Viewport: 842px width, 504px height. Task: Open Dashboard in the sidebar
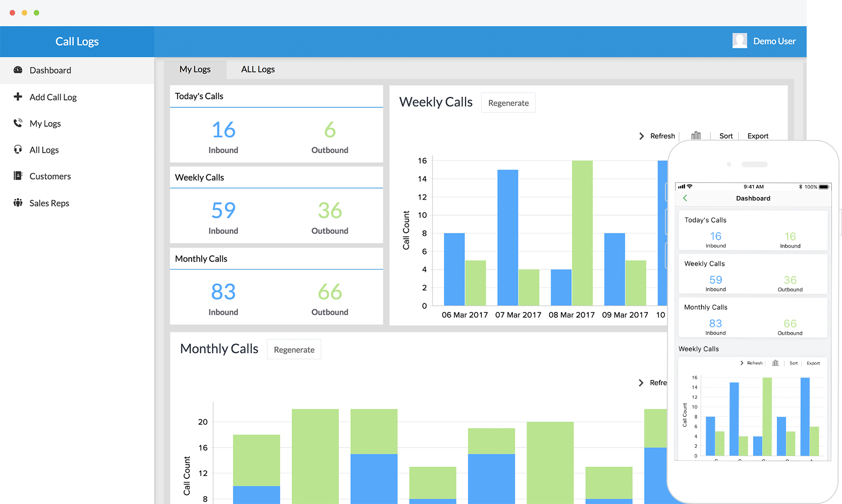(x=77, y=70)
